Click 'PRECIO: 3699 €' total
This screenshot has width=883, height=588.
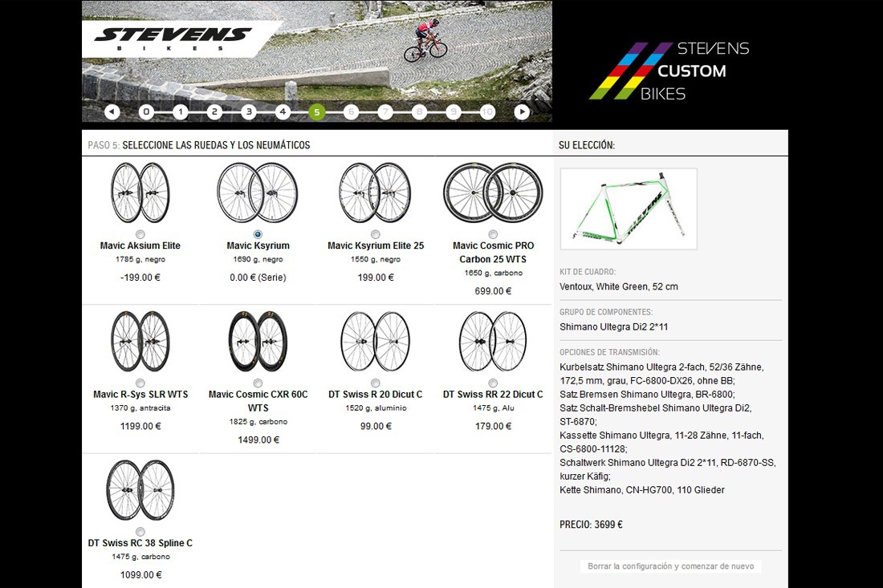point(591,525)
